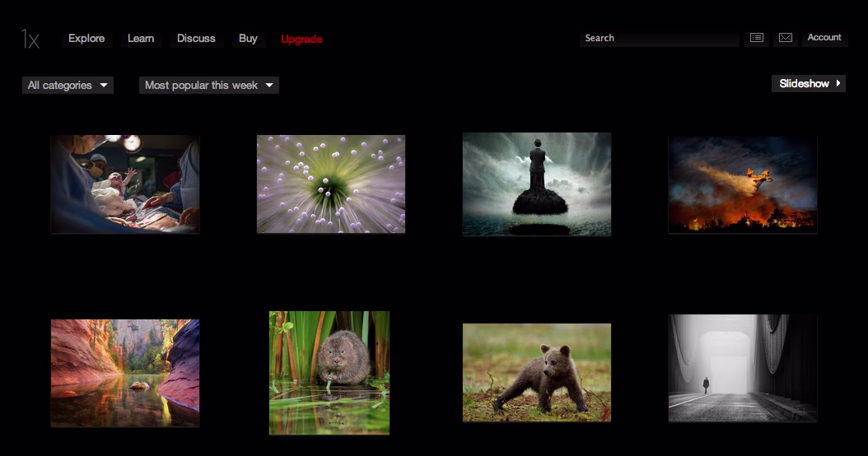The width and height of the screenshot is (868, 456).
Task: Open the list view icon
Action: (x=756, y=38)
